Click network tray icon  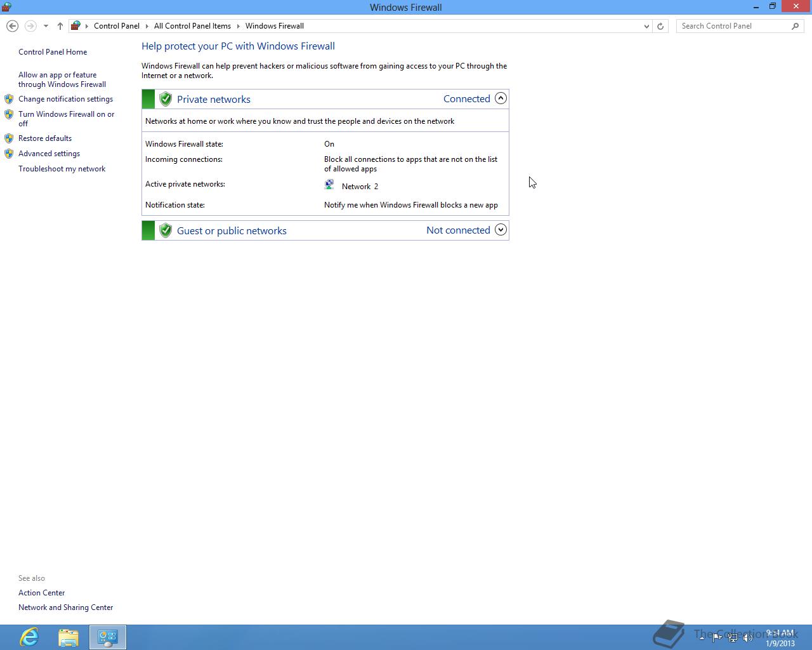point(733,638)
